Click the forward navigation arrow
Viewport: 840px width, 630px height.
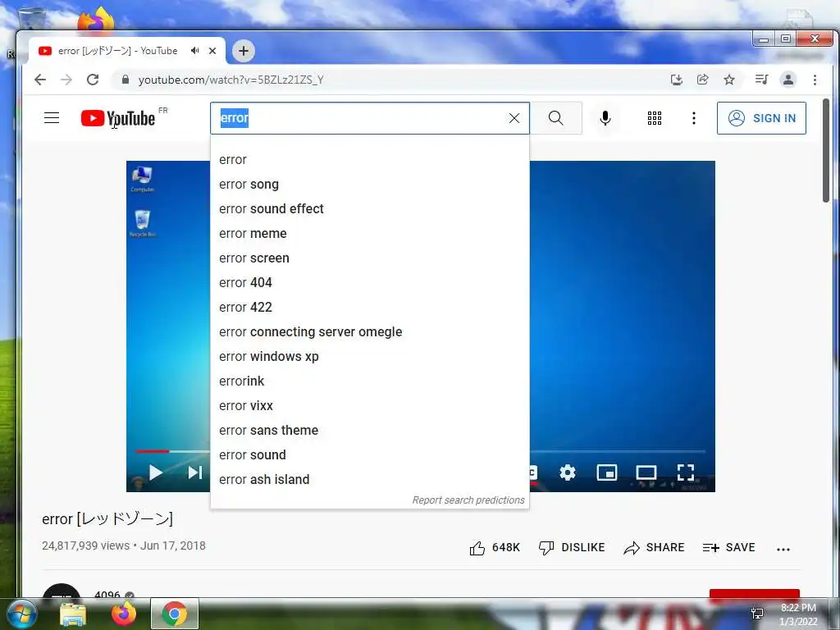66,80
